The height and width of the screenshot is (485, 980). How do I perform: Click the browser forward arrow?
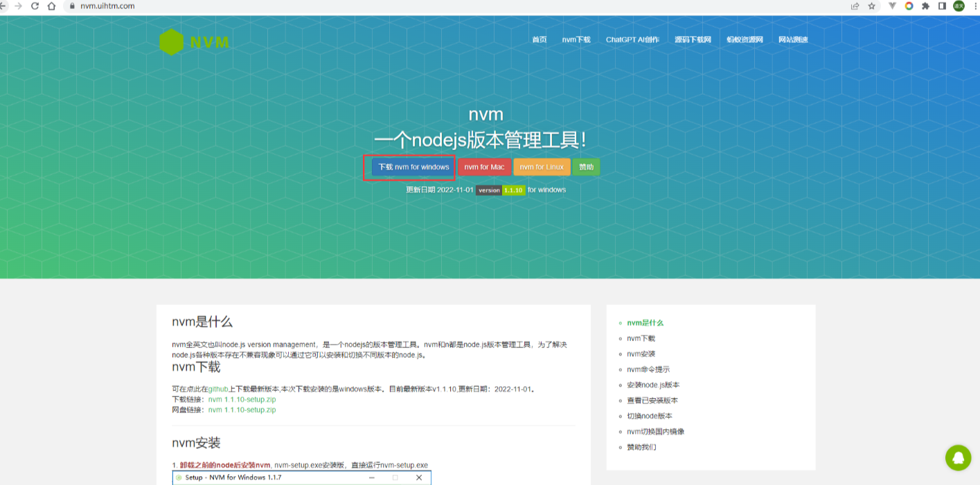point(19,6)
